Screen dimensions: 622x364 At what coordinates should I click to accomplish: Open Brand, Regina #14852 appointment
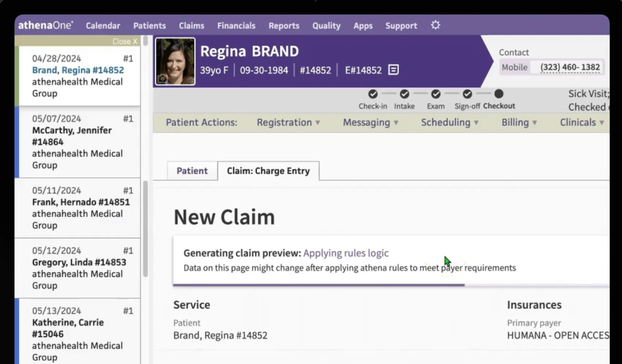point(78,76)
